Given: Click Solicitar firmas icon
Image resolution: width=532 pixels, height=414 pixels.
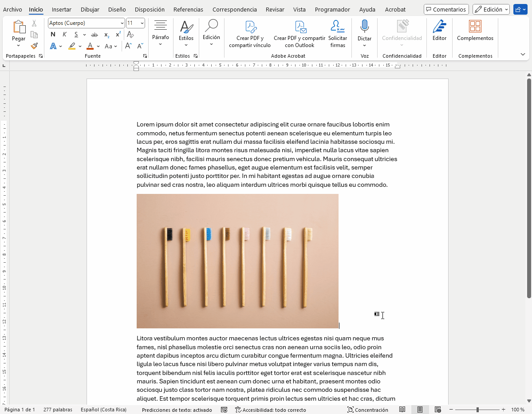Looking at the screenshot, I should 338,34.
